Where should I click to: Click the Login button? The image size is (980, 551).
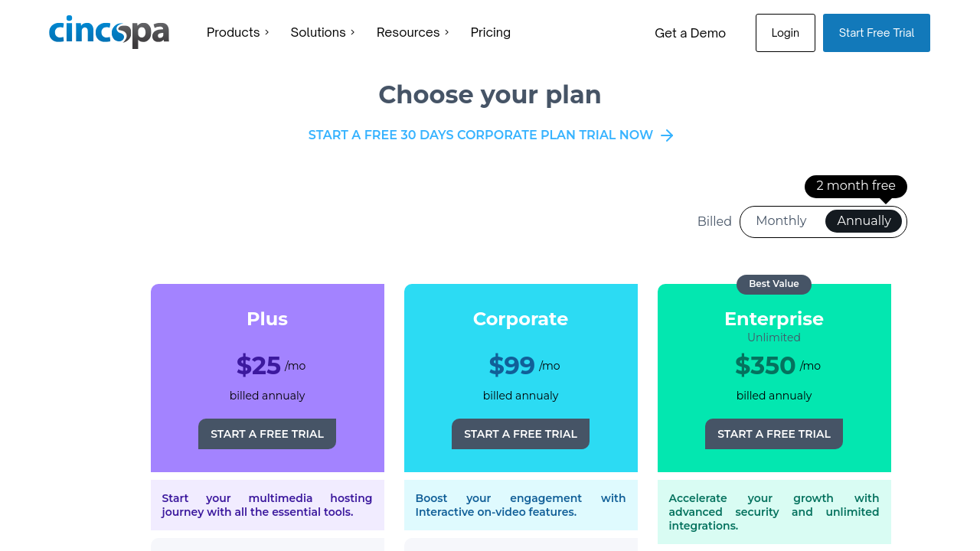tap(785, 33)
